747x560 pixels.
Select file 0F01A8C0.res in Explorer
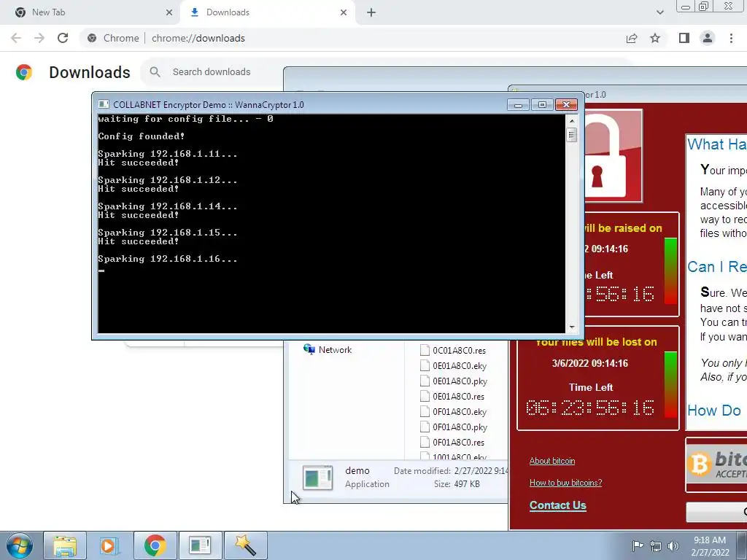(452, 442)
